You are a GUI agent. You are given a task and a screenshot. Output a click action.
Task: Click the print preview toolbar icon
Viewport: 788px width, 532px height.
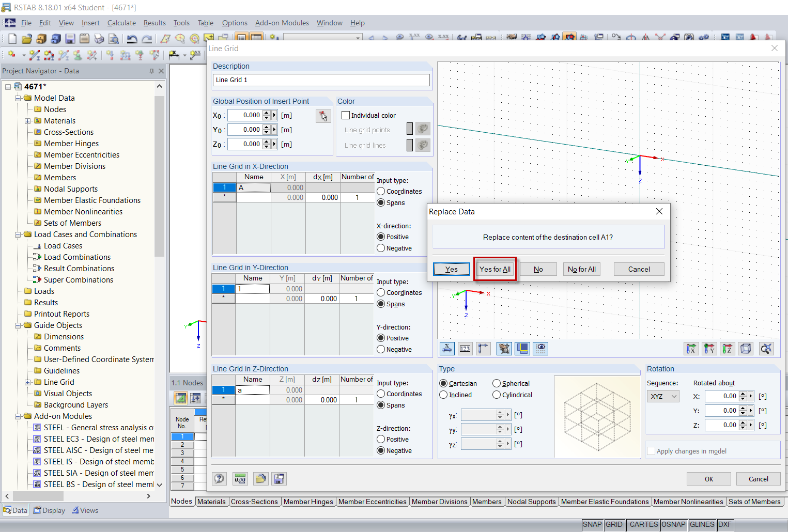114,39
